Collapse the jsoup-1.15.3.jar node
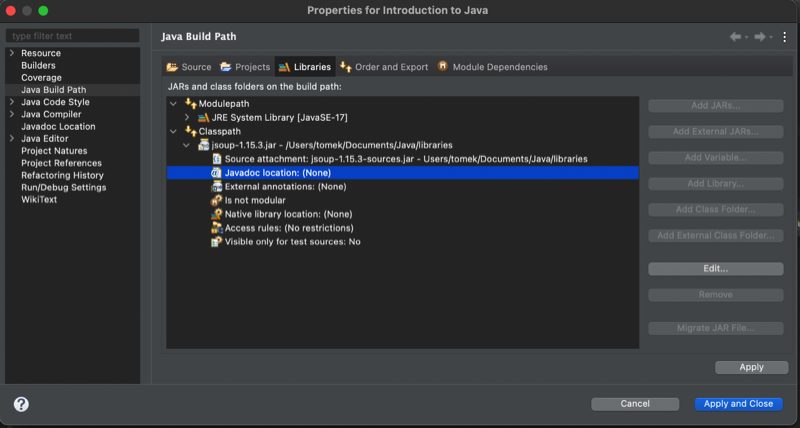The height and width of the screenshot is (428, 800). pyautogui.click(x=187, y=145)
